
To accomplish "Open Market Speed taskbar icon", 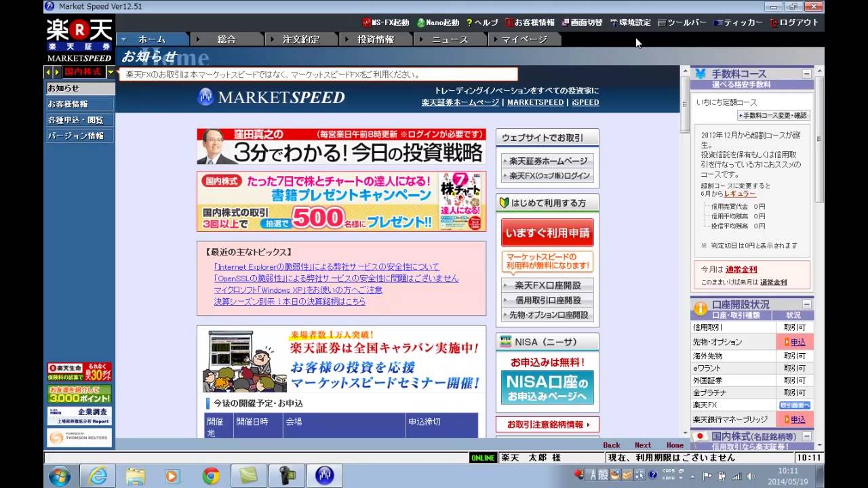I will (x=325, y=476).
